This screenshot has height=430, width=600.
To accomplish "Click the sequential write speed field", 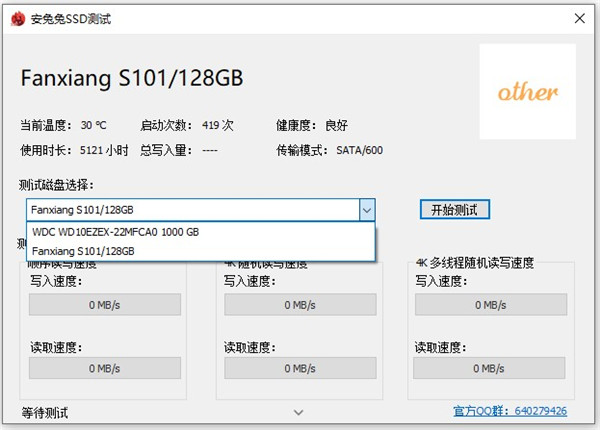I will (105, 305).
